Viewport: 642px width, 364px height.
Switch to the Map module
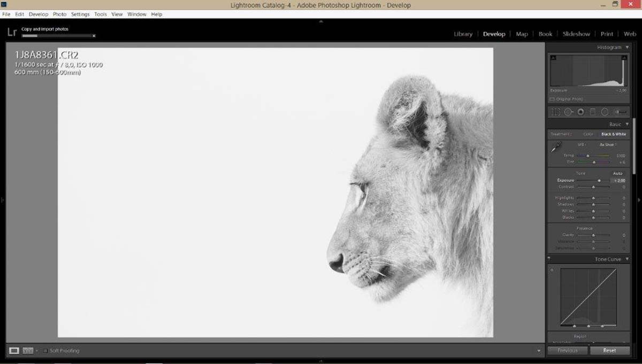522,34
